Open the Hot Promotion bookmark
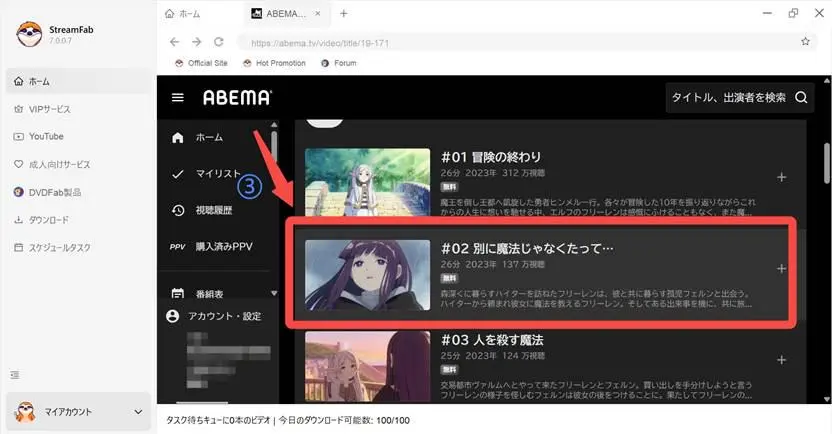The image size is (832, 434). click(274, 63)
